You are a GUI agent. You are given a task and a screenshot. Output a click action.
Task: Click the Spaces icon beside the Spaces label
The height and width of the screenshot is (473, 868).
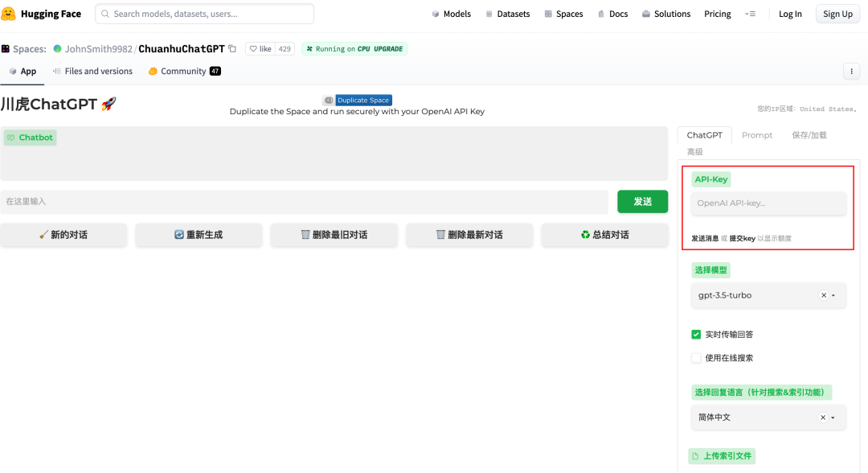pos(6,49)
